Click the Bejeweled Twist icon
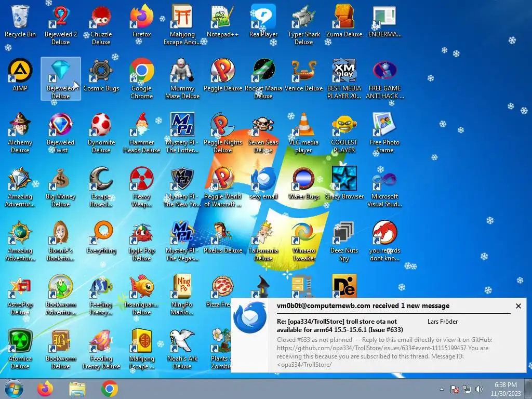The height and width of the screenshot is (399, 532). (60, 132)
